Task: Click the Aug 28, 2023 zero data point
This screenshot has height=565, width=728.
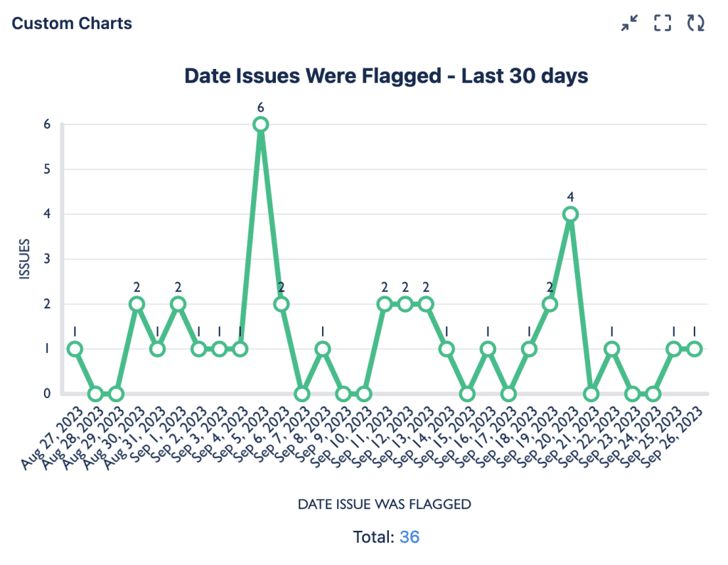Action: click(x=95, y=394)
